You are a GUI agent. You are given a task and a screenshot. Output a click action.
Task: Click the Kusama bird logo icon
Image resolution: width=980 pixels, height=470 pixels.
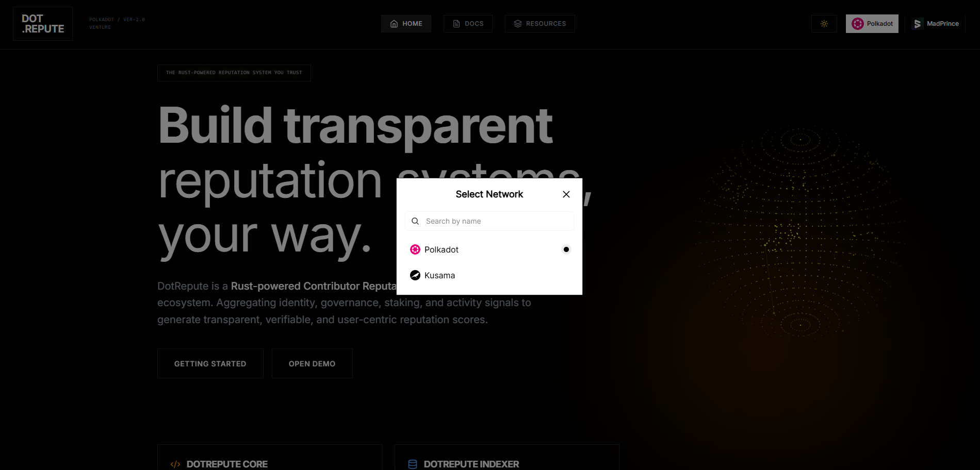click(415, 275)
